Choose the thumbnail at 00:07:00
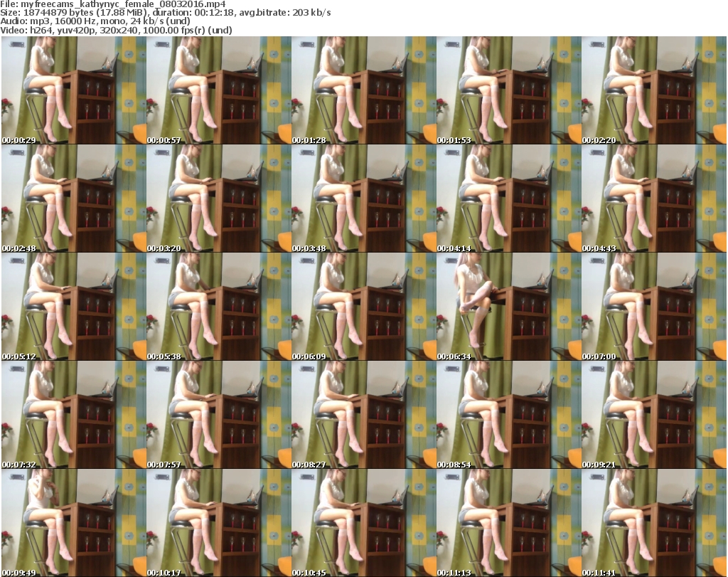The height and width of the screenshot is (577, 728). [653, 307]
